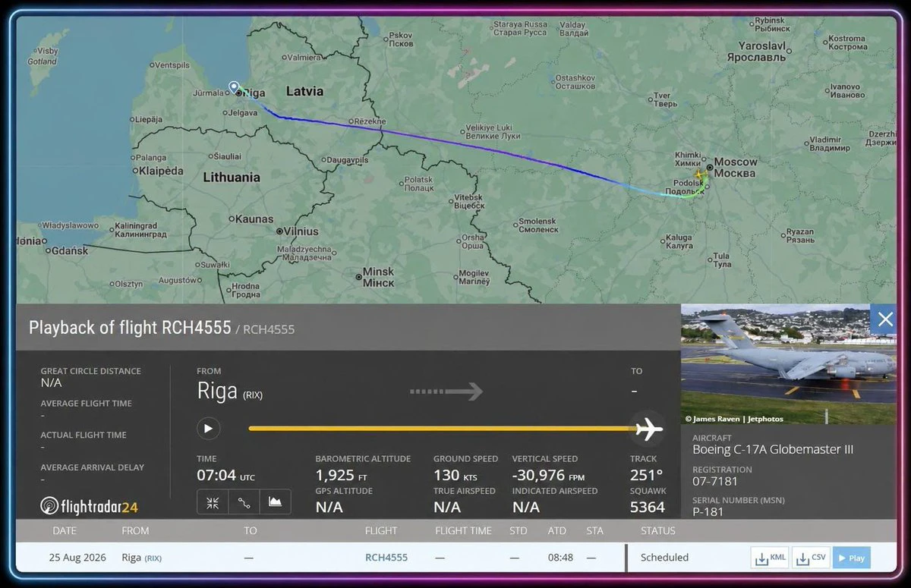Screen dimensions: 911x588
Task: Click the squawk code 5364
Action: point(648,507)
